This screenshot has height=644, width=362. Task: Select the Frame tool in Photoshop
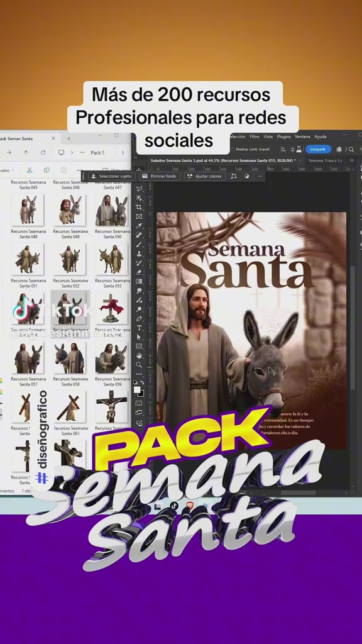pos(139,216)
